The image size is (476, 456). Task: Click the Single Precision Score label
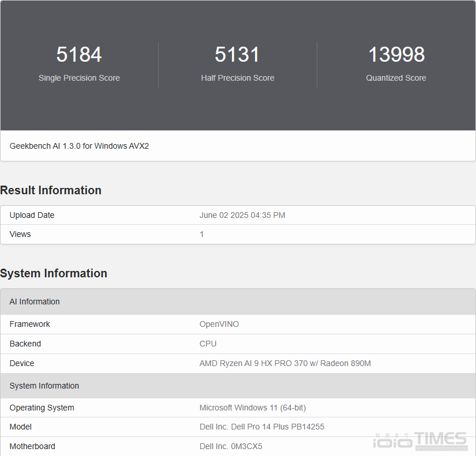pos(79,78)
